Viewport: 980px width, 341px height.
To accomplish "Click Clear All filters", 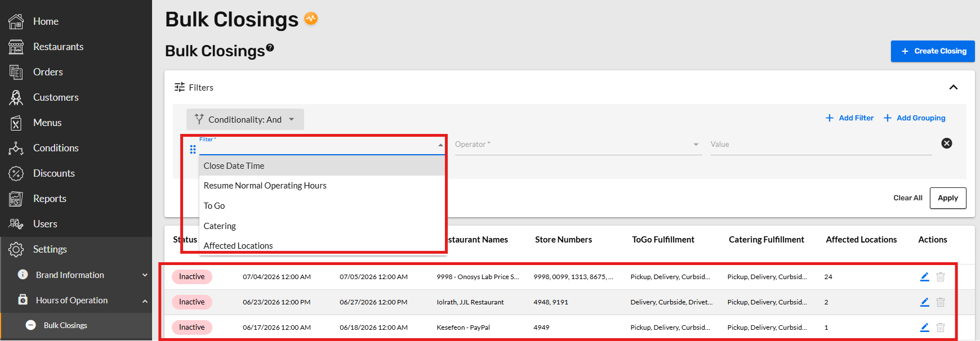I will coord(908,198).
